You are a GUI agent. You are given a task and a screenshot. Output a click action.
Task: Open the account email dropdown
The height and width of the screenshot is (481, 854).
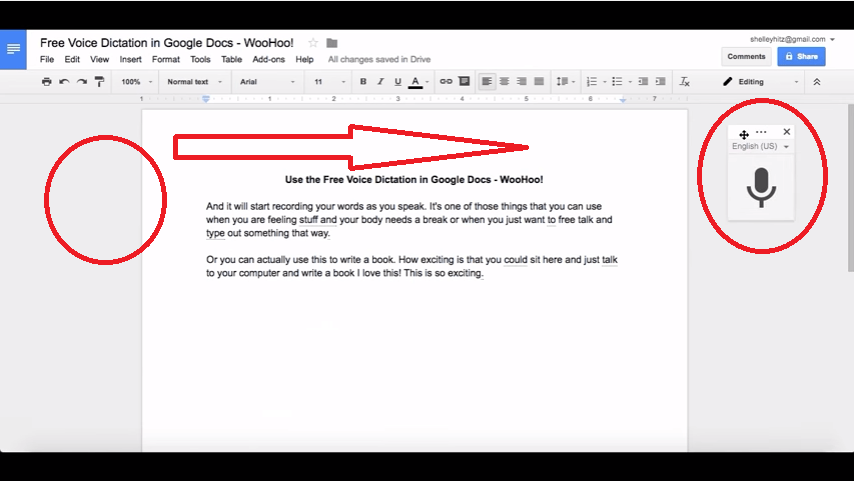point(792,39)
